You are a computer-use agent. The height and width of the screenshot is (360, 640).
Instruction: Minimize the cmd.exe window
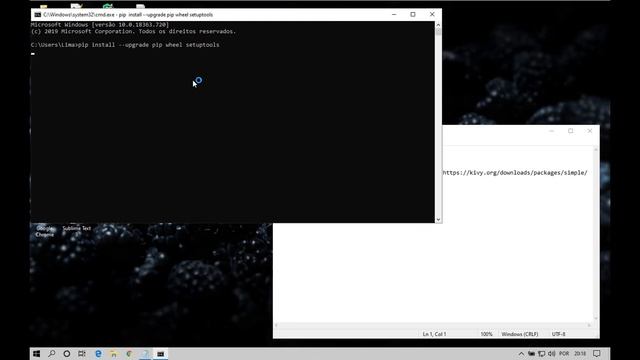pyautogui.click(x=394, y=14)
